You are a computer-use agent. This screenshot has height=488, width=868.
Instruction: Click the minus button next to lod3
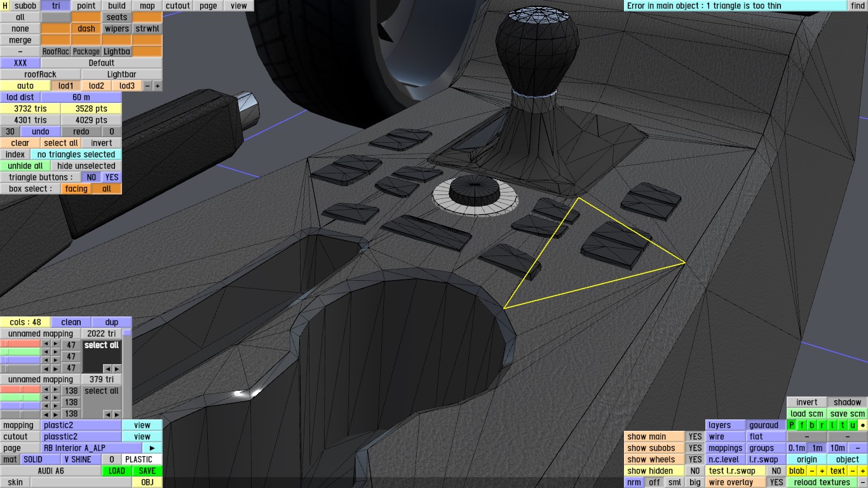point(147,86)
